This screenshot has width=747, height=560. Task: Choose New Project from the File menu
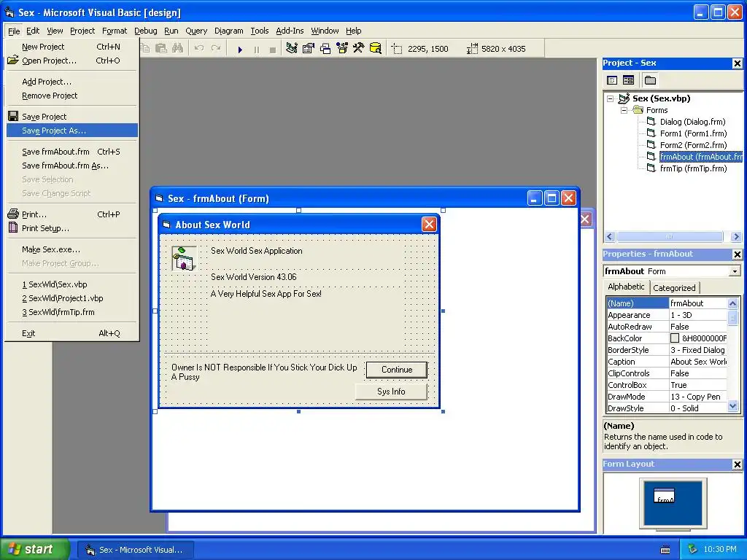point(72,47)
